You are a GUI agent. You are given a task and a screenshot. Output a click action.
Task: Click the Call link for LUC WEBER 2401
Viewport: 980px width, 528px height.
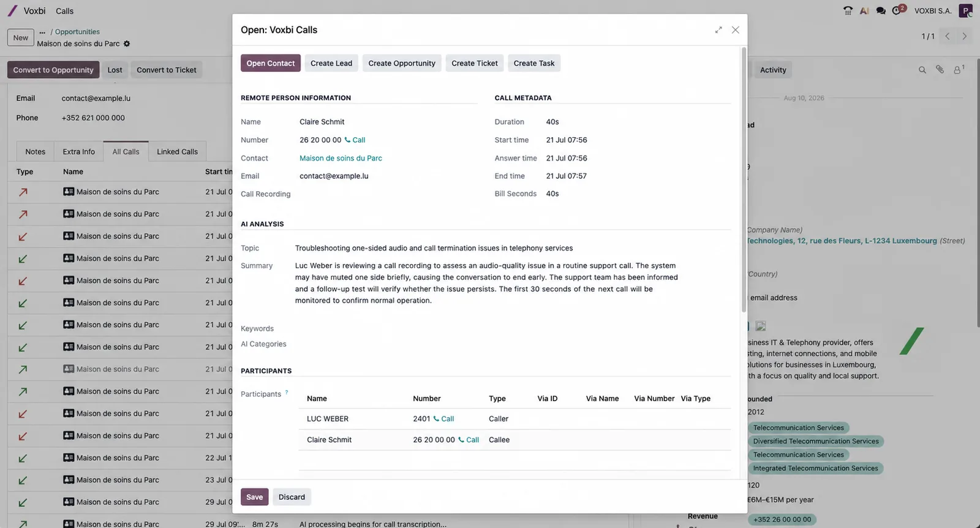(443, 419)
